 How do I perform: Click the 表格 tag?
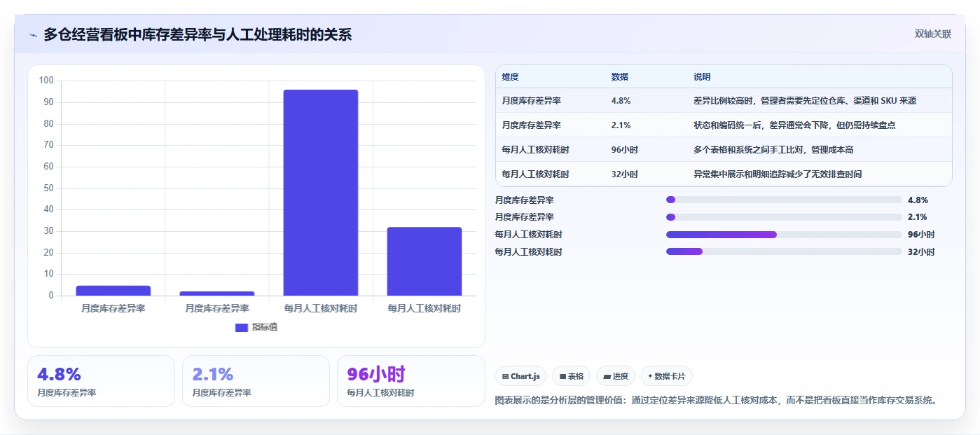tap(571, 376)
